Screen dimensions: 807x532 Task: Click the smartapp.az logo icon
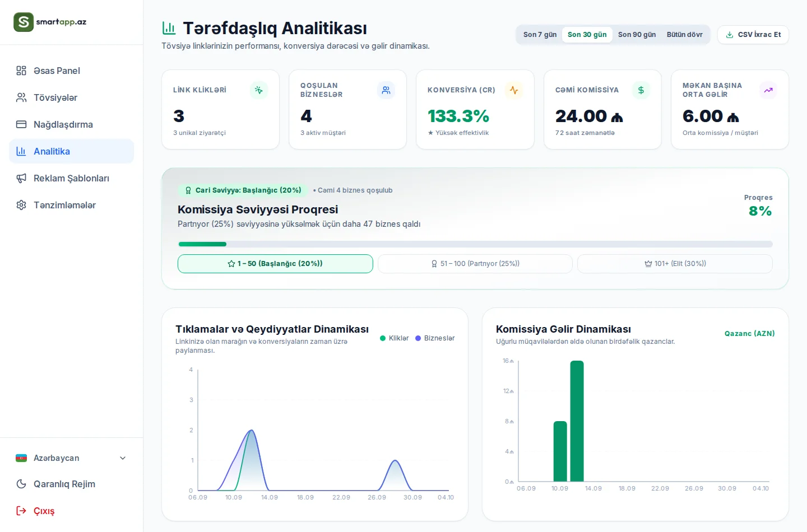pos(24,22)
